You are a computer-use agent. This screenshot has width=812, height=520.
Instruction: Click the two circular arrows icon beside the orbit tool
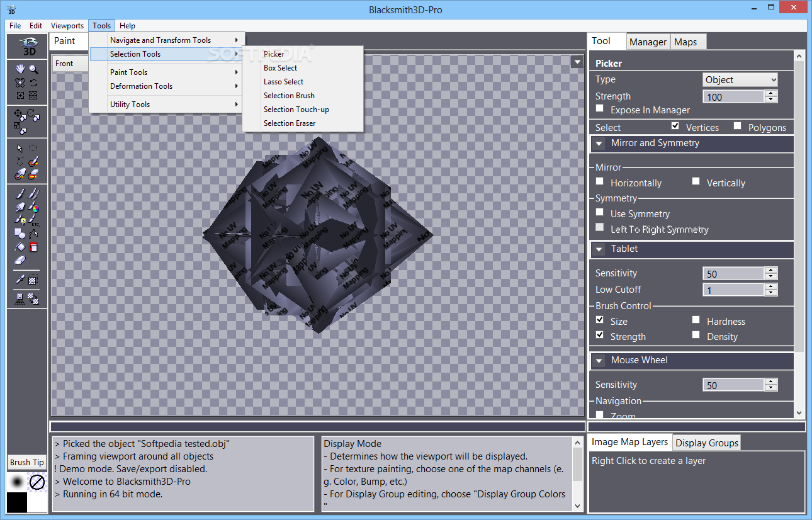[33, 82]
